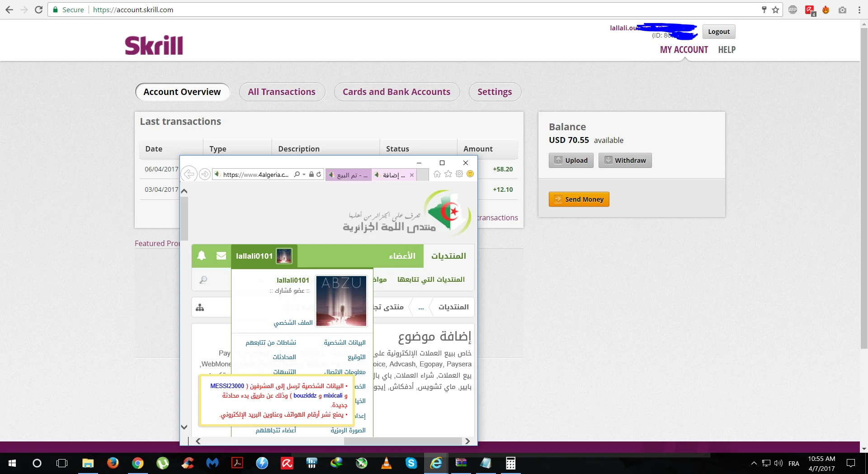Open Cards and Bank Accounts tab
The height and width of the screenshot is (474, 868).
(x=396, y=92)
